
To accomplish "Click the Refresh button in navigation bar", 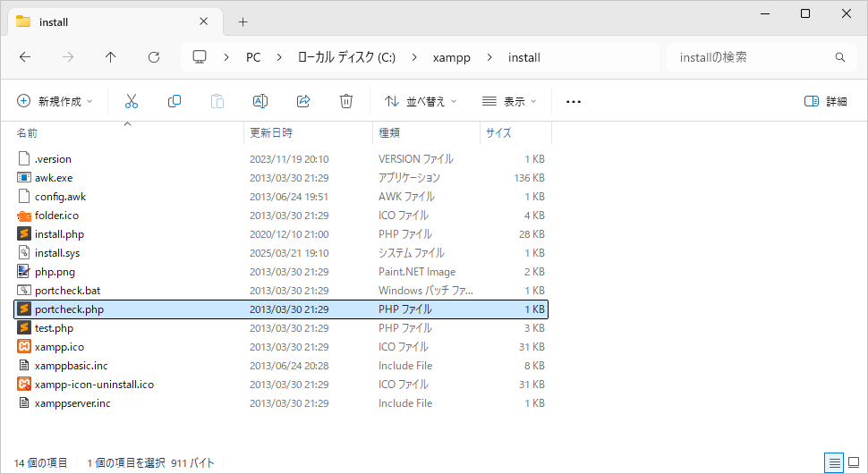I will point(154,57).
